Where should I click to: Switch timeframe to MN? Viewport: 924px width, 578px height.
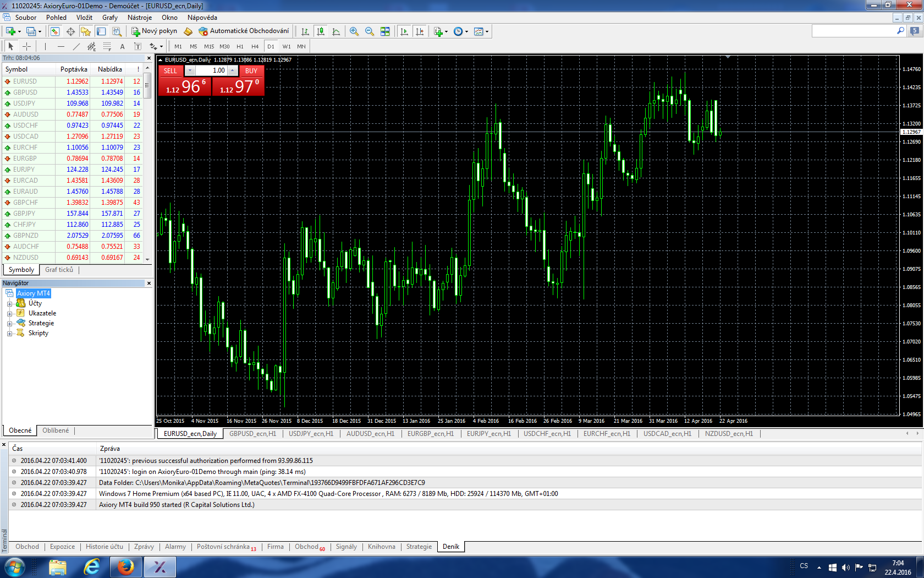pos(301,46)
